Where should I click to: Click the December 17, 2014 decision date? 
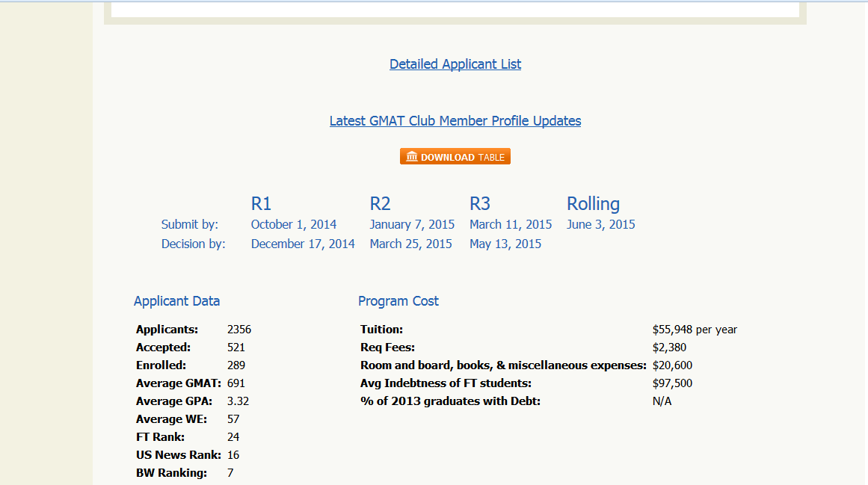pyautogui.click(x=303, y=244)
